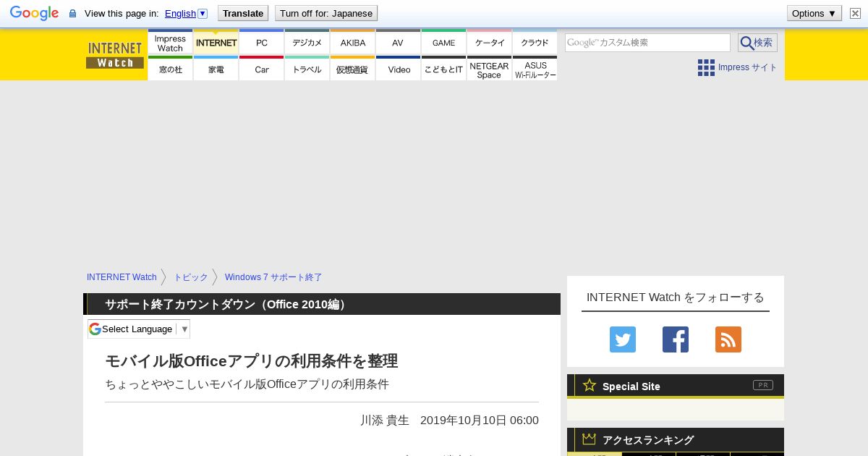The width and height of the screenshot is (868, 456).
Task: Click the Google logo in translate bar
Action: coord(34,13)
